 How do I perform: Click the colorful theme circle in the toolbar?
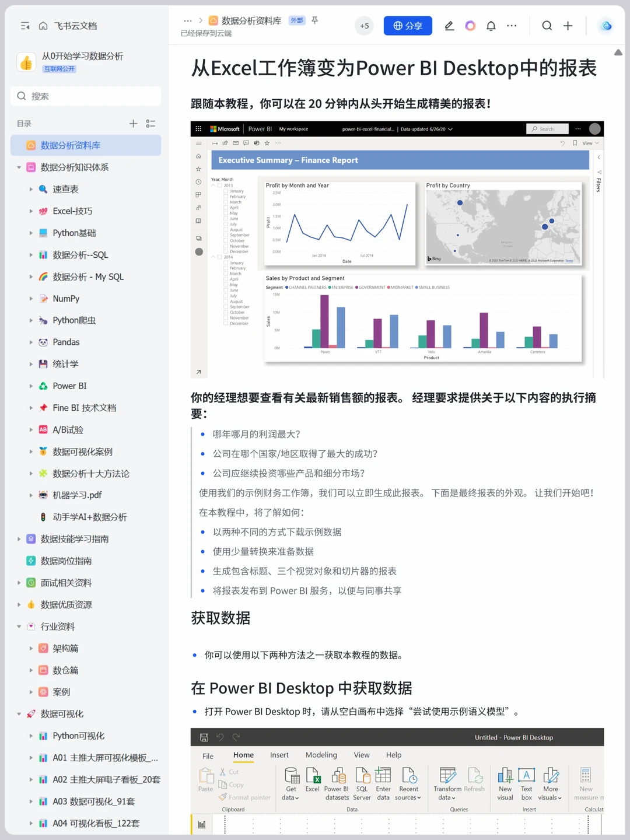(470, 26)
